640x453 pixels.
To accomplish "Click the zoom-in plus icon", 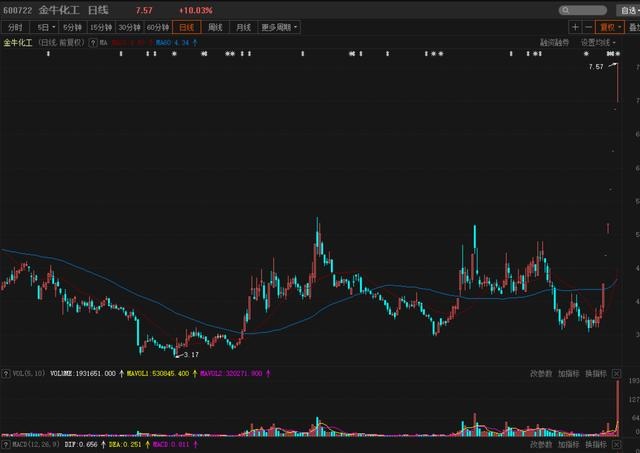I will [x=575, y=27].
